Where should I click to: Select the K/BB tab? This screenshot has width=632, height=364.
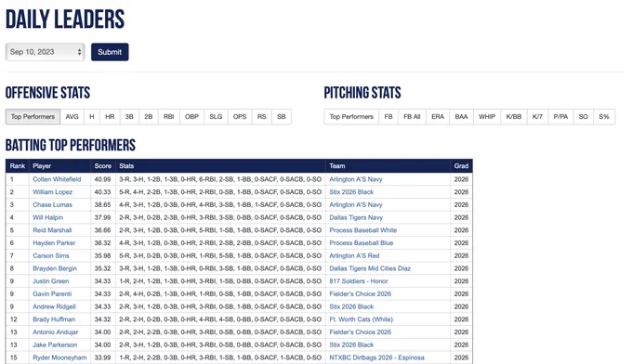[x=514, y=117]
